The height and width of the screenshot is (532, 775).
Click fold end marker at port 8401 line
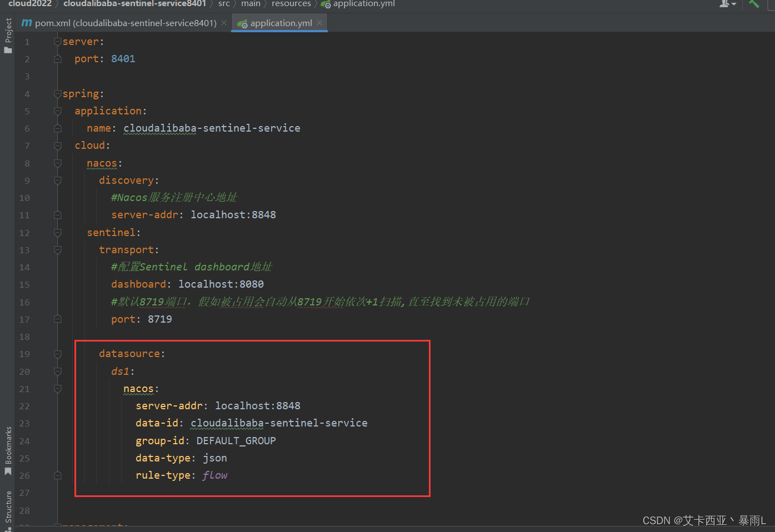[x=57, y=59]
